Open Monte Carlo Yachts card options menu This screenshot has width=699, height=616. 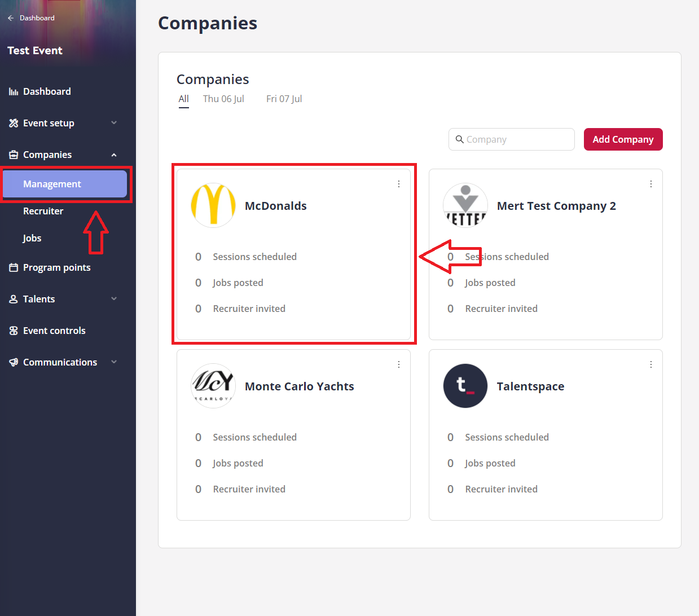click(398, 364)
